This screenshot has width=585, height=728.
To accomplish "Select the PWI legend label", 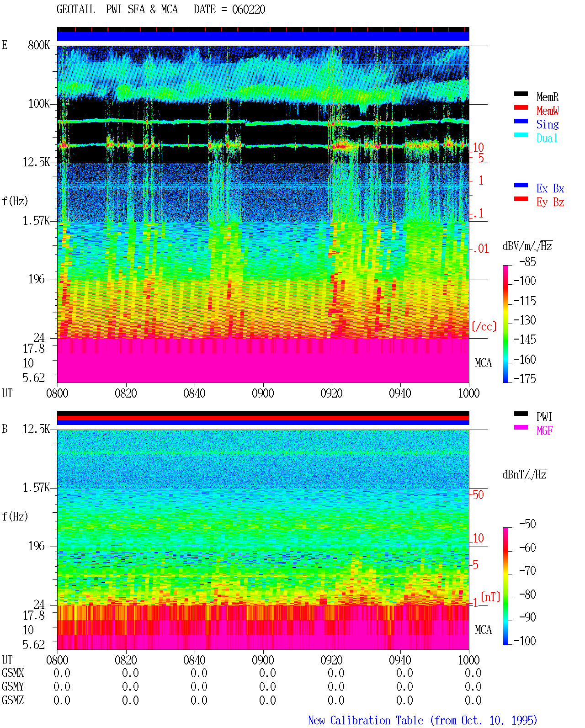I will 544,417.
